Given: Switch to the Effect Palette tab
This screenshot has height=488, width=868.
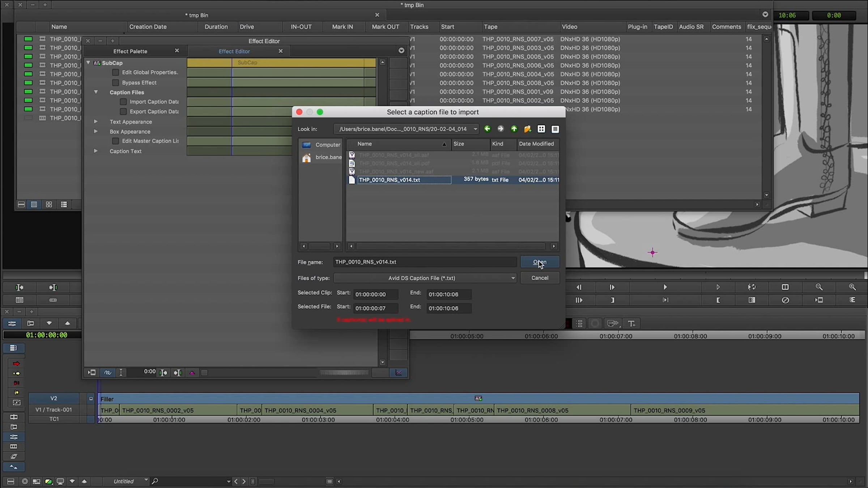Looking at the screenshot, I should 130,51.
